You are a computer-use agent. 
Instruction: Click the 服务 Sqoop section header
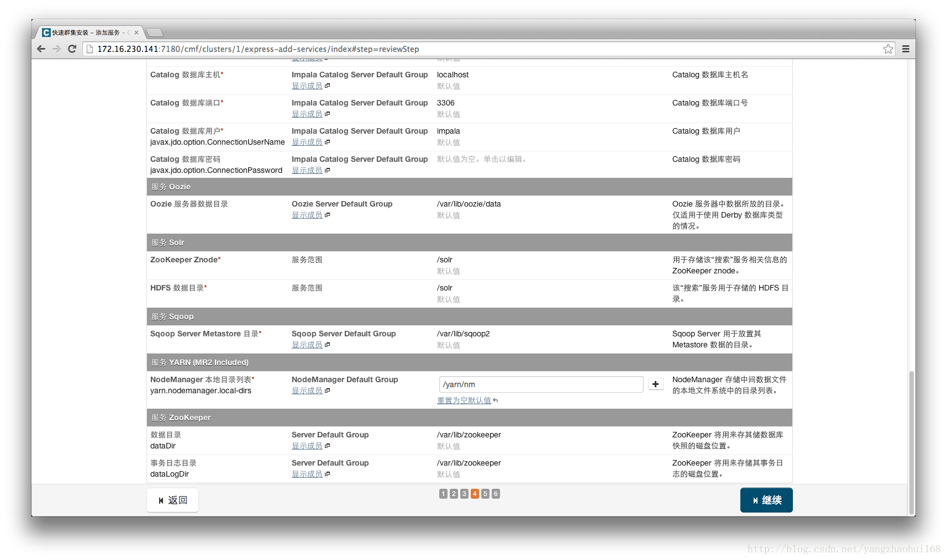pyautogui.click(x=470, y=316)
